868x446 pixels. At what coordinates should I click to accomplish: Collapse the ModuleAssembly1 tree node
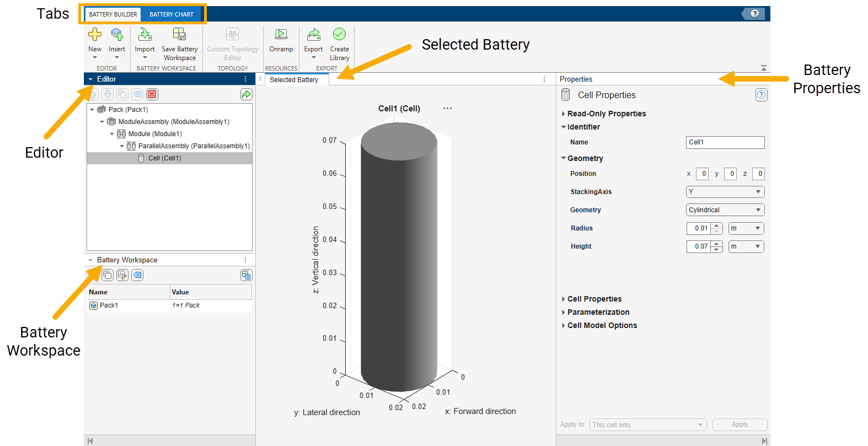102,122
